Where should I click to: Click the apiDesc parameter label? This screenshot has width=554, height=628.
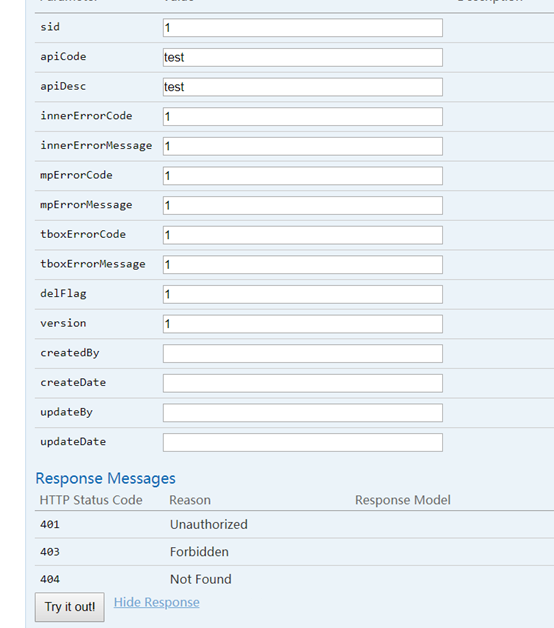tap(63, 86)
